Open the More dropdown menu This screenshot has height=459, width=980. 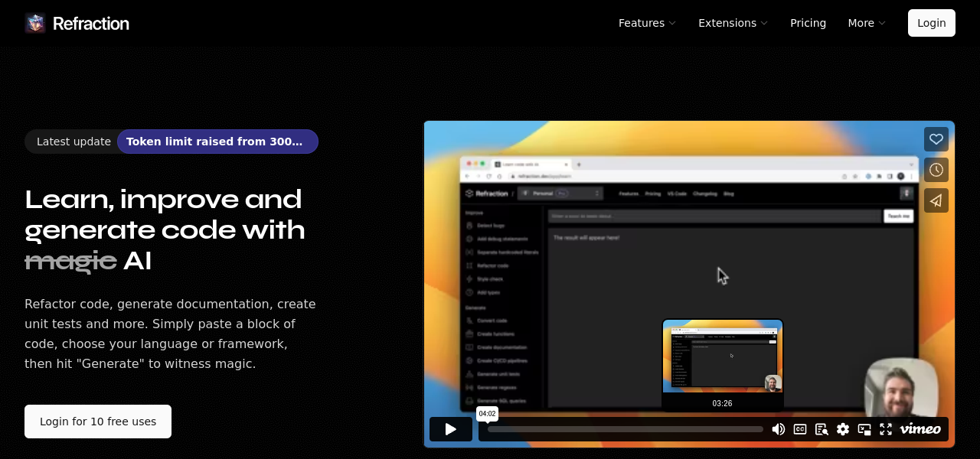coord(866,23)
